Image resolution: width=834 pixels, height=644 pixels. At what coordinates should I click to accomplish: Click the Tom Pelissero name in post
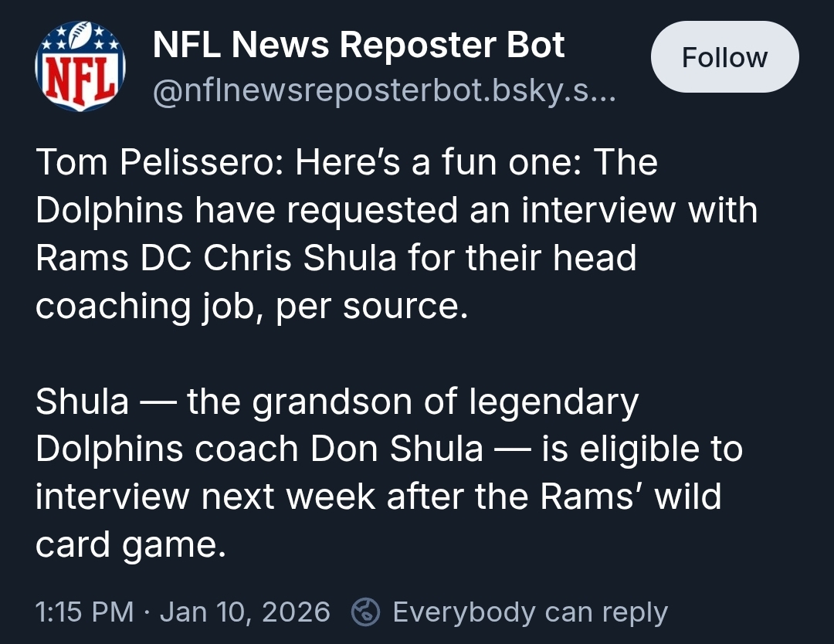pos(154,161)
